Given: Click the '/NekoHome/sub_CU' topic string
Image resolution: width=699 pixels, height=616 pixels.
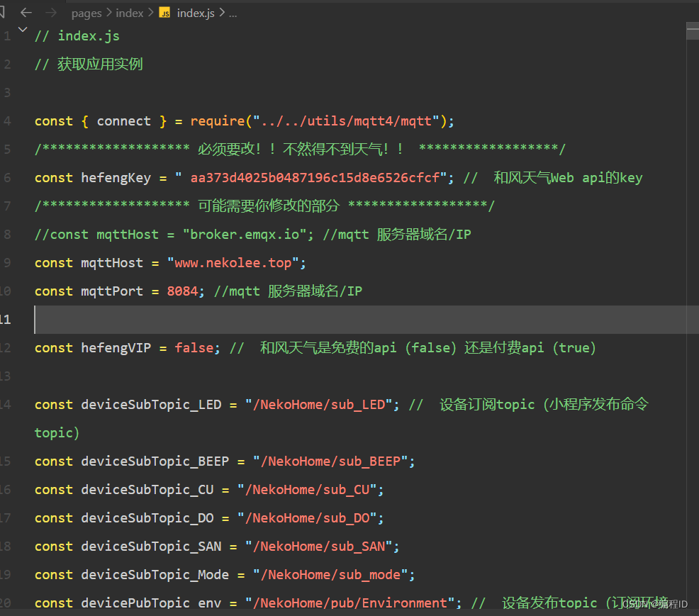Looking at the screenshot, I should (x=307, y=490).
